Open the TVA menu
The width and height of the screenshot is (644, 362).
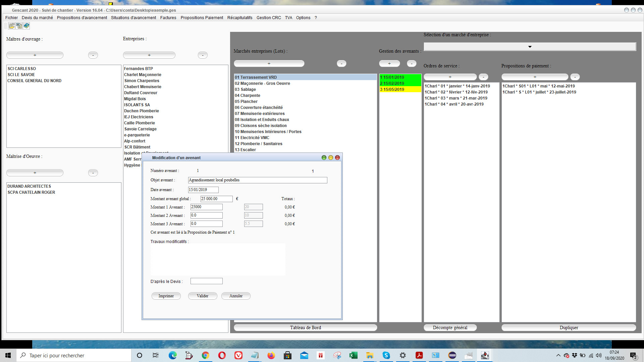tap(288, 18)
